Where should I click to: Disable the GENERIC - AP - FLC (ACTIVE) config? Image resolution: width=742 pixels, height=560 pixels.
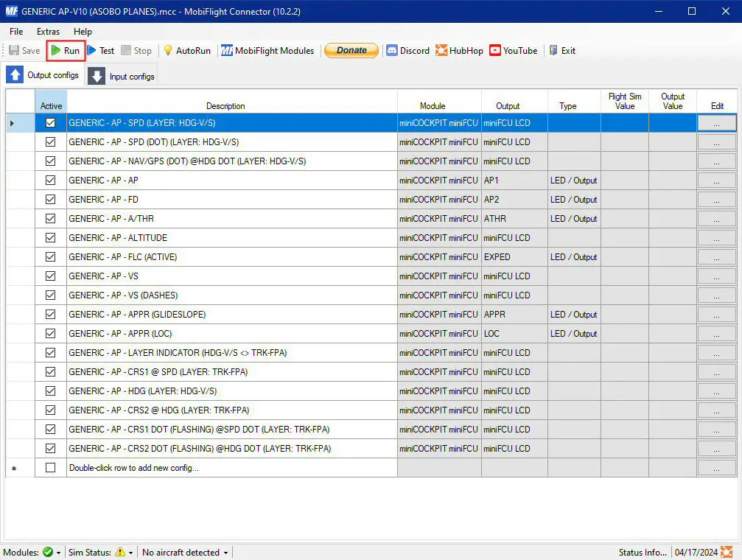(51, 257)
